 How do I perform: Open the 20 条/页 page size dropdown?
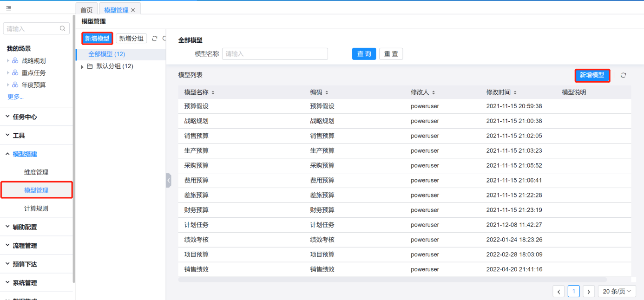coord(617,291)
